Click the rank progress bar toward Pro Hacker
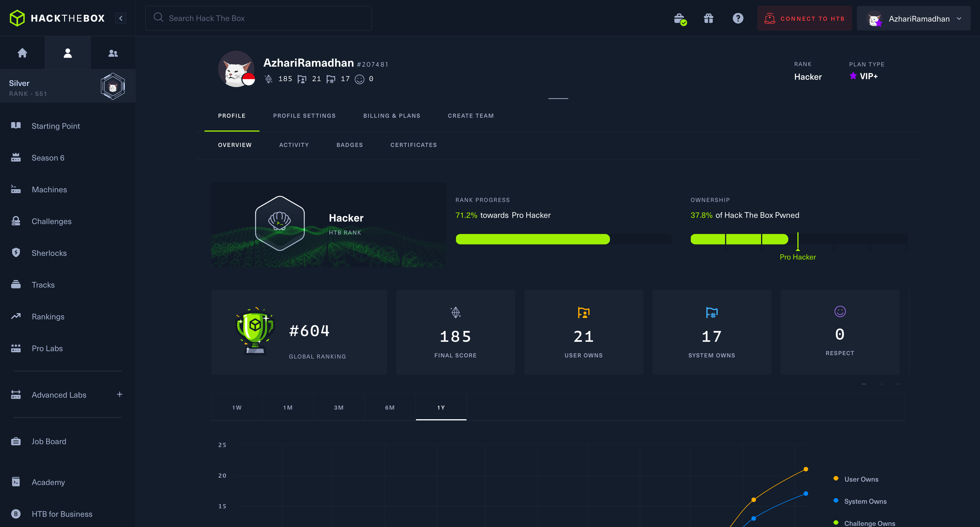980x527 pixels. coord(564,239)
